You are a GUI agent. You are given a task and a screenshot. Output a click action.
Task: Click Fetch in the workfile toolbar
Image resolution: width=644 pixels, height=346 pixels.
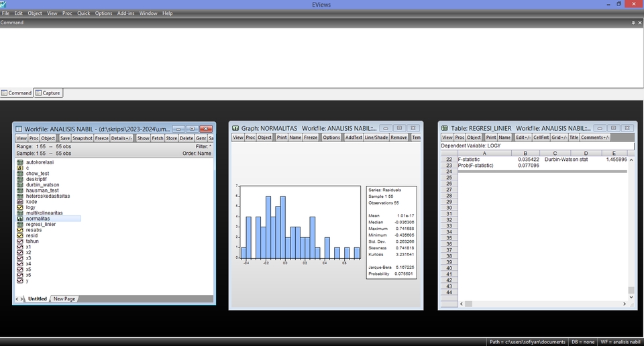coord(158,138)
